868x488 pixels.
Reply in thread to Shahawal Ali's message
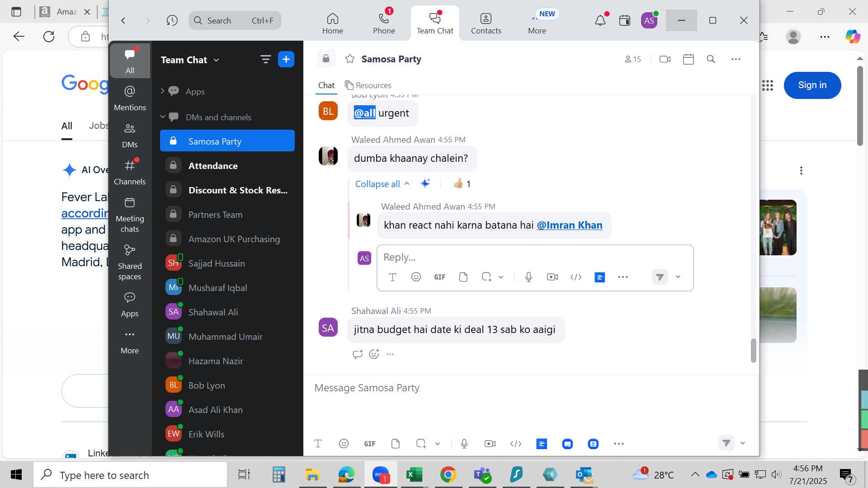tap(358, 354)
